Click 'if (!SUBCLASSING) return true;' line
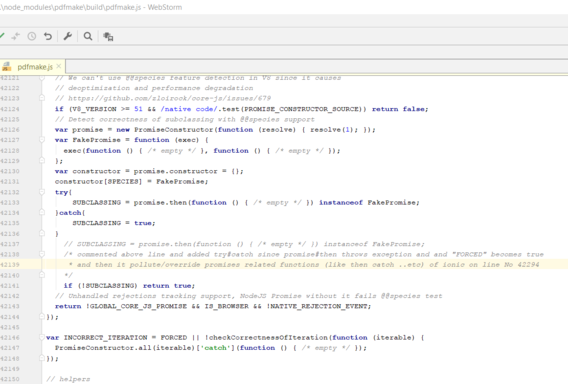This screenshot has width=568, height=384. pyautogui.click(x=129, y=286)
